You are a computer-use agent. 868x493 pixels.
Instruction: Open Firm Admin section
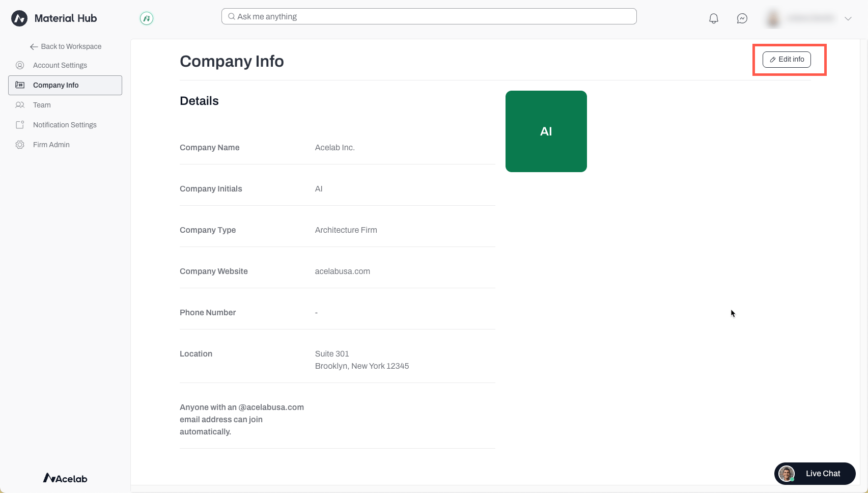point(51,145)
